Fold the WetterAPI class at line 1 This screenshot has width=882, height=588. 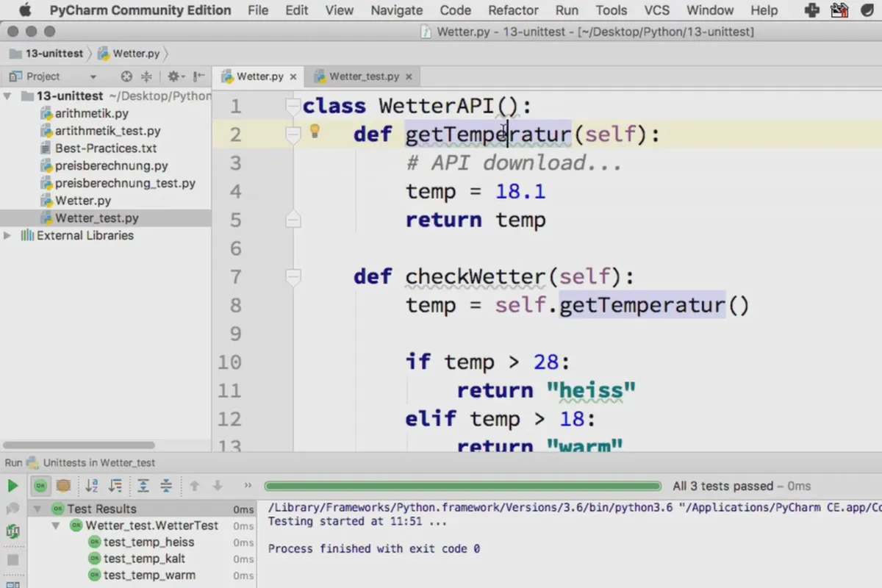(x=293, y=106)
